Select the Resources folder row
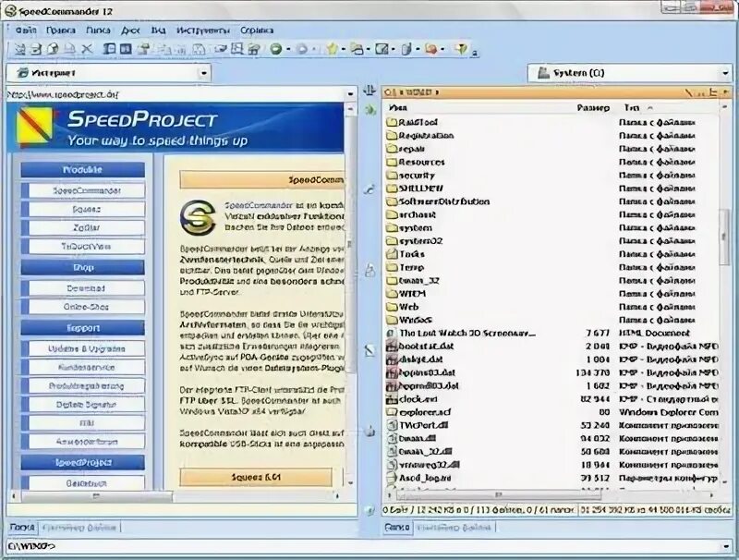The width and height of the screenshot is (739, 560). coord(551,162)
